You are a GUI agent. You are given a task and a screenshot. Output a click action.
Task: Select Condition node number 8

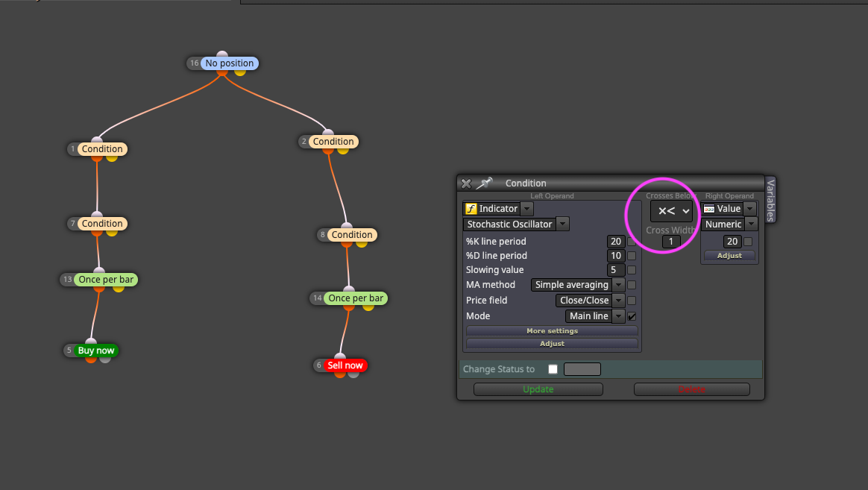point(352,235)
